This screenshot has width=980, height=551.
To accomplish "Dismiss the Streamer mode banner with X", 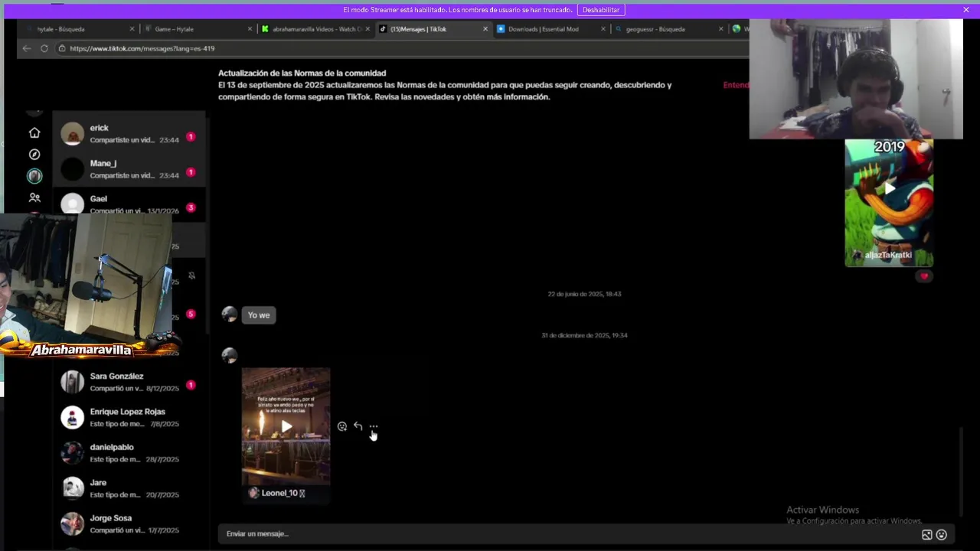I will (966, 10).
